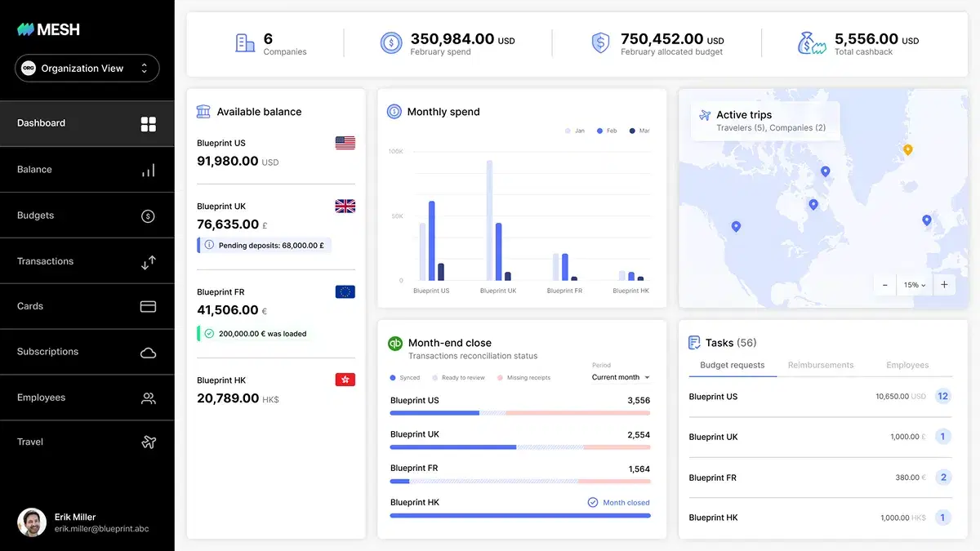Click the Budgets dollar circle icon

[x=148, y=216]
